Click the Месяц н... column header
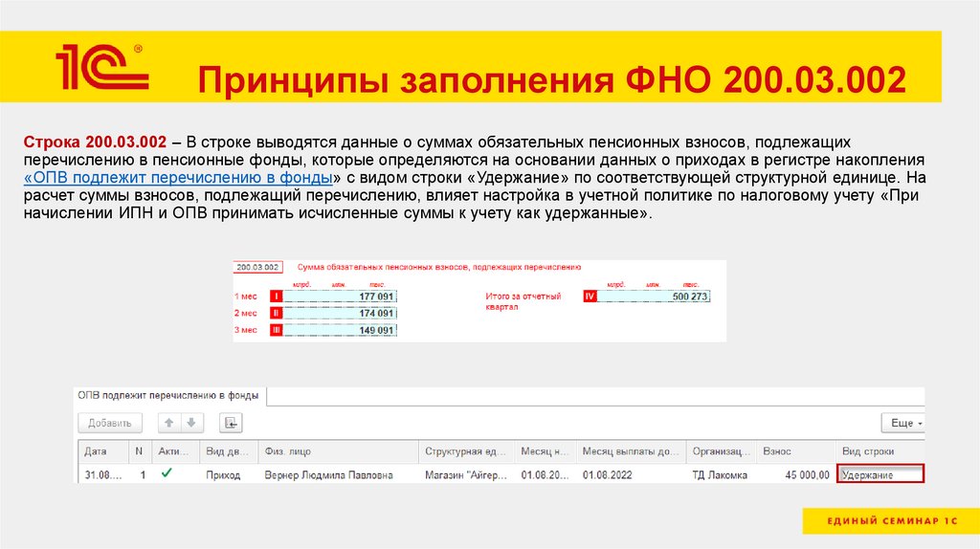Viewport: 980px width, 549px height. point(545,450)
